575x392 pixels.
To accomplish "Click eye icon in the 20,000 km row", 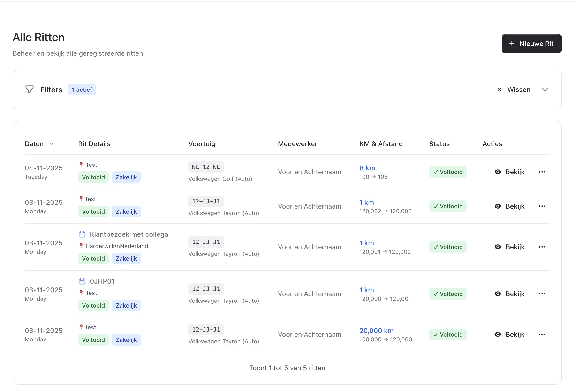I will click(x=498, y=334).
